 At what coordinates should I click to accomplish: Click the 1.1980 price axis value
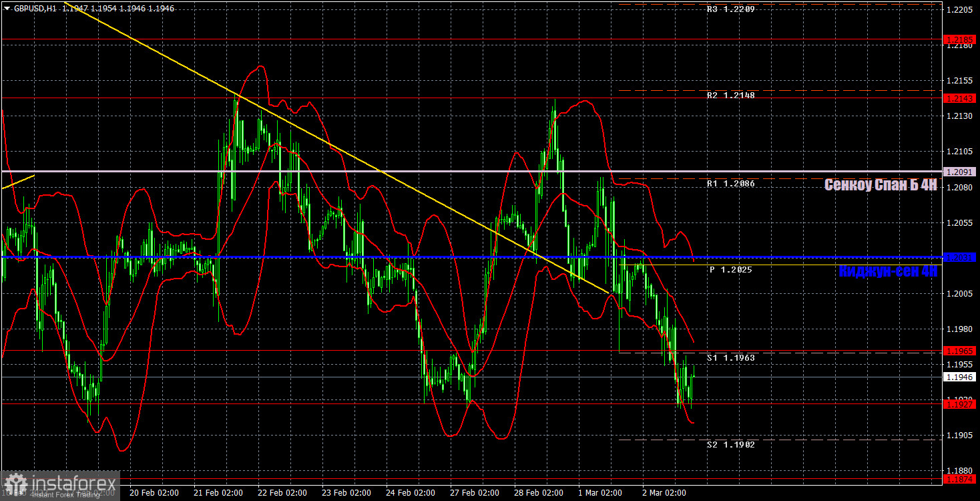959,329
